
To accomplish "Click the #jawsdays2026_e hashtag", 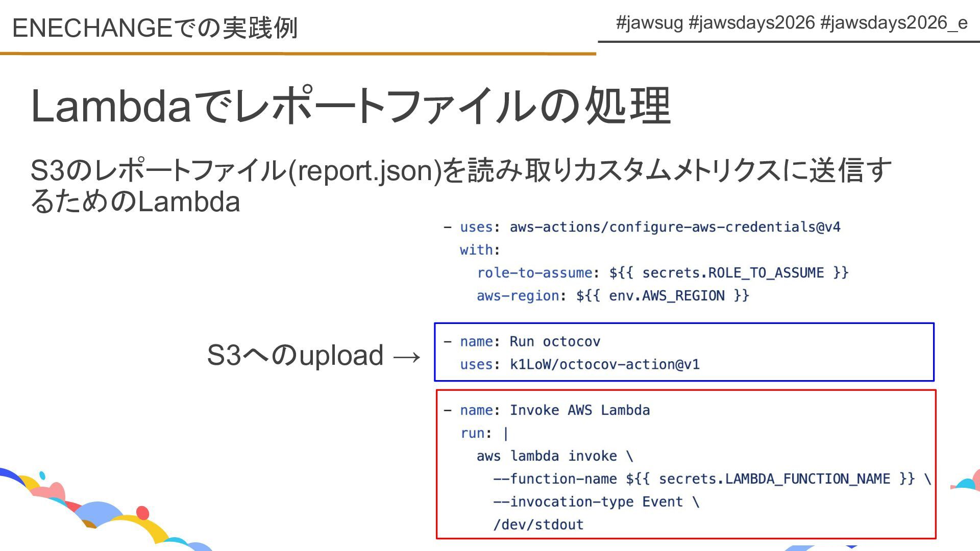I will pos(893,22).
